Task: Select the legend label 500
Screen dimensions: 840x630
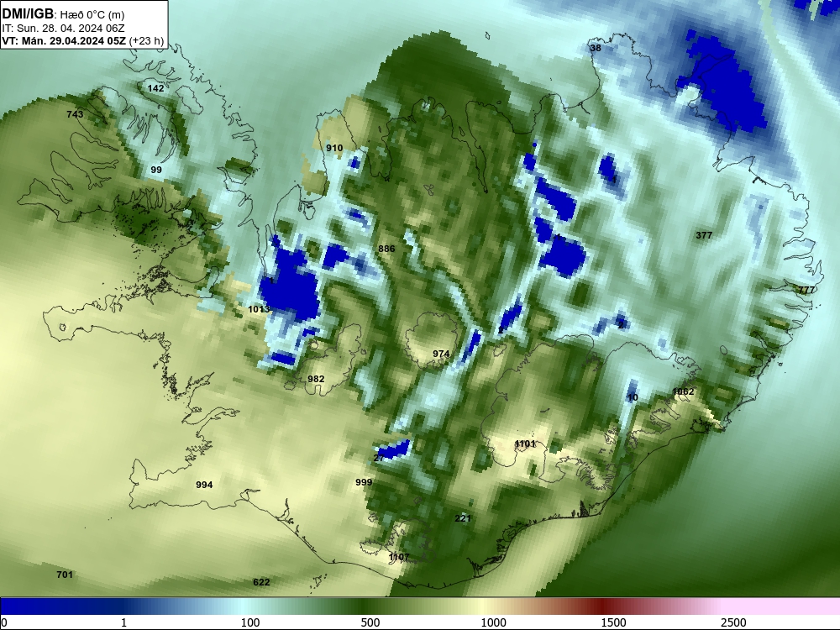Action: pyautogui.click(x=370, y=622)
